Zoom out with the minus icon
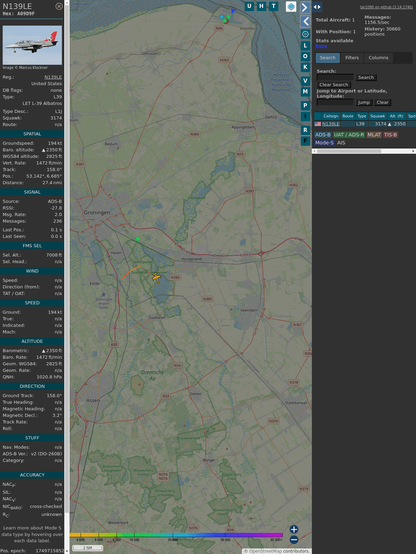Screen dimensions: 416x554 click(294, 540)
